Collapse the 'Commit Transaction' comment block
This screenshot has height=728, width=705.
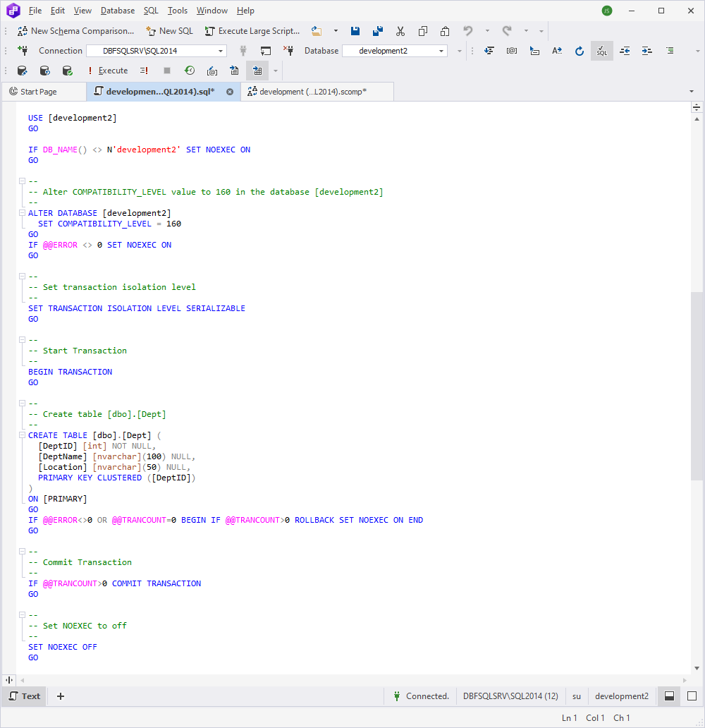click(22, 552)
